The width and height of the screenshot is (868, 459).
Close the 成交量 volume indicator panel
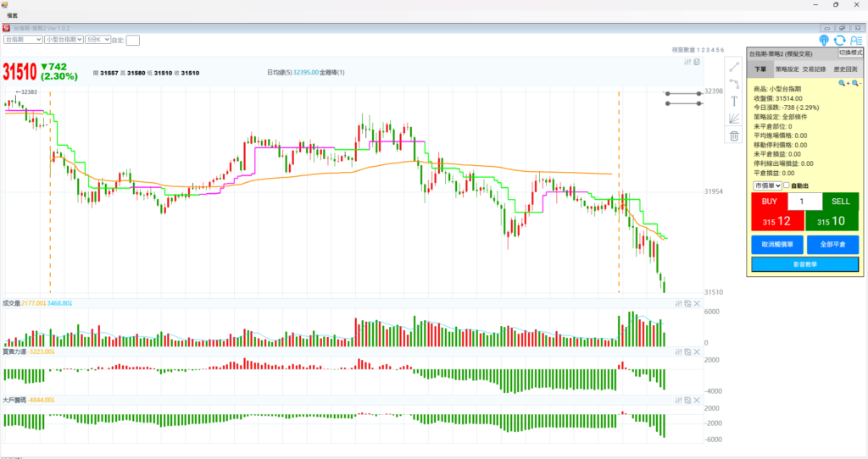pos(698,303)
